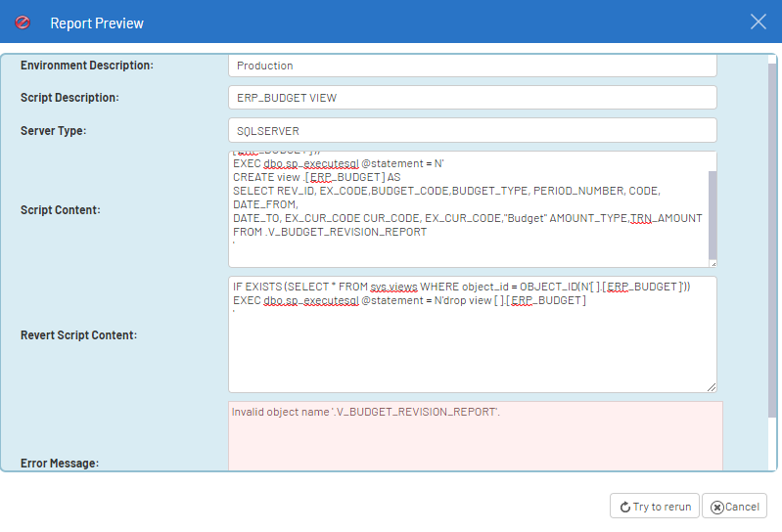Click the Revert Script Content resize handle
Image resolution: width=782 pixels, height=532 pixels.
(713, 387)
